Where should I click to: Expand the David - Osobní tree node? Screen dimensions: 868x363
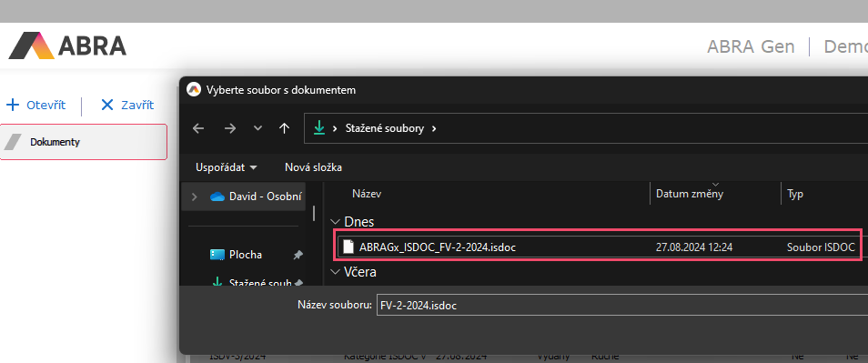195,197
